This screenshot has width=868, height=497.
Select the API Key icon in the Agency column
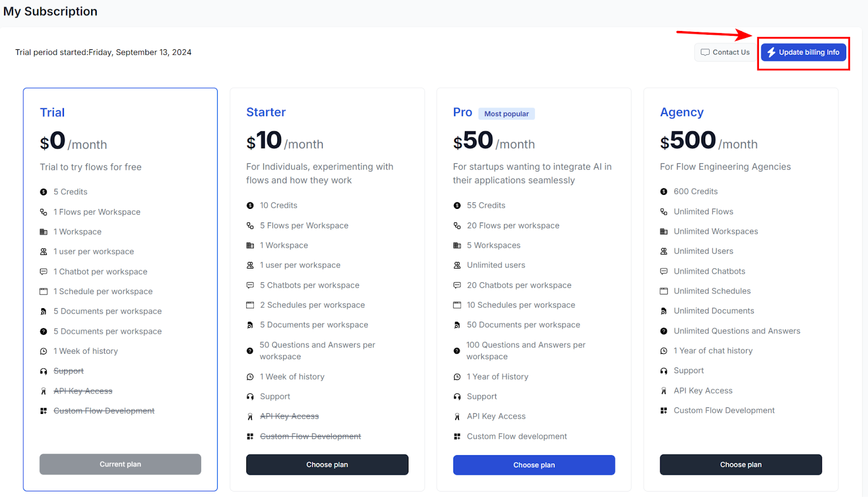[x=664, y=390]
